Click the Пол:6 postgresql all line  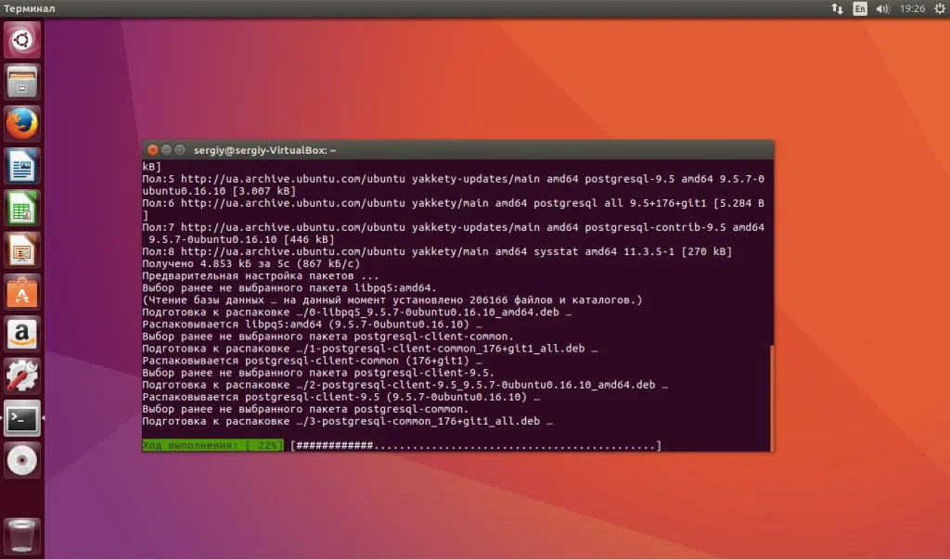tap(453, 210)
